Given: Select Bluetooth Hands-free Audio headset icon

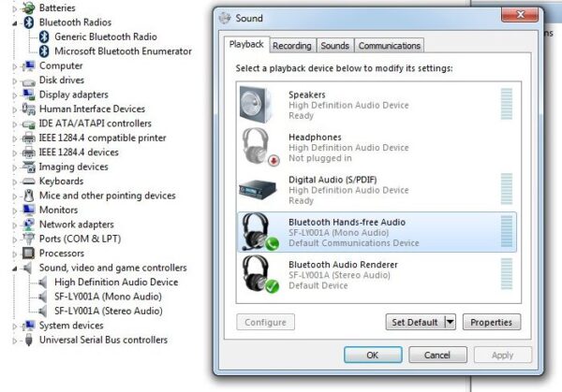Looking at the screenshot, I should (257, 232).
